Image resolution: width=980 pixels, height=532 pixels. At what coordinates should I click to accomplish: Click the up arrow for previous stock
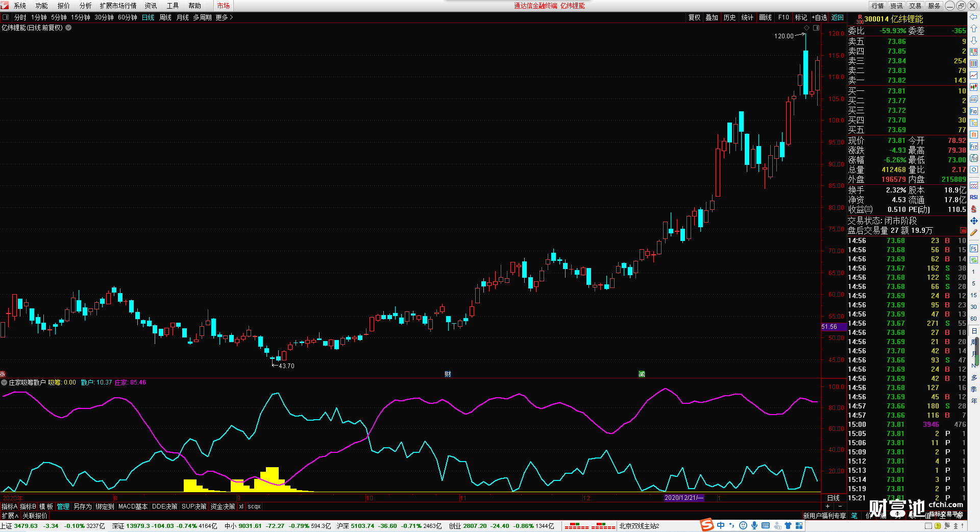tap(974, 29)
